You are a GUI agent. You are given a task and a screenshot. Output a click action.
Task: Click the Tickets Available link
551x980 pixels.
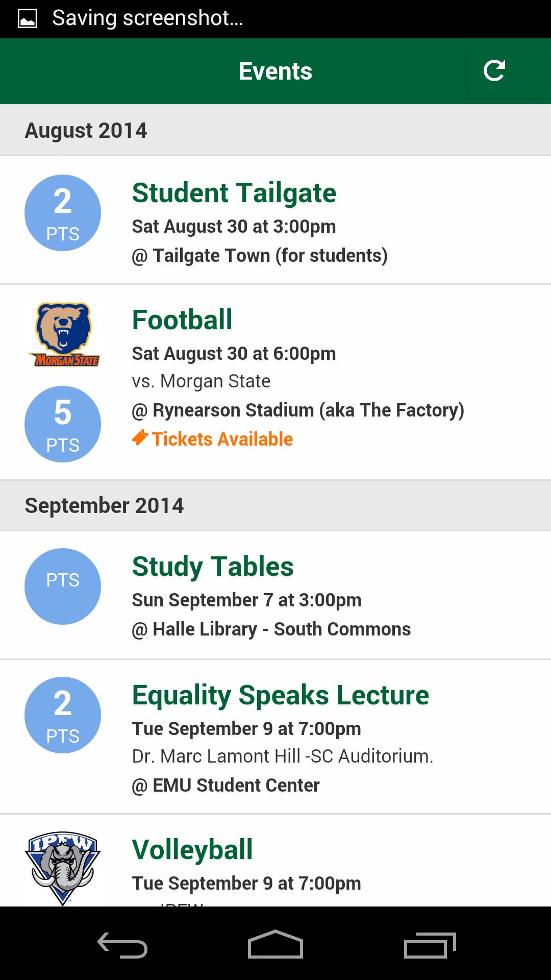(x=222, y=439)
